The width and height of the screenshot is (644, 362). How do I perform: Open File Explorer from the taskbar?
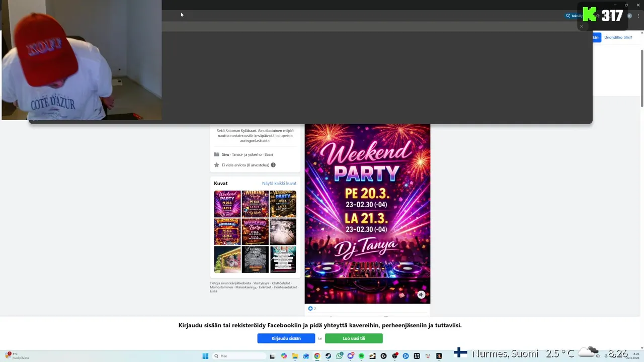(x=295, y=356)
